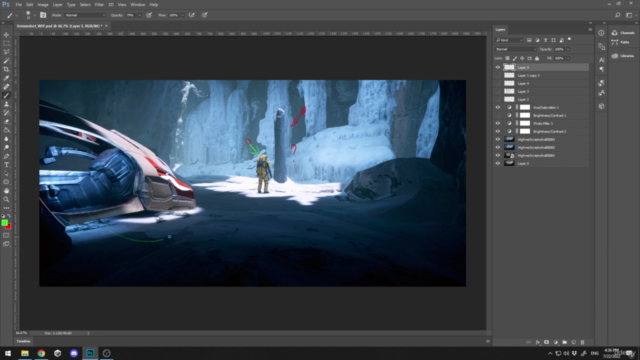Select the Magic Wand tool
Screen dimensions: 640x360
click(x=6, y=61)
